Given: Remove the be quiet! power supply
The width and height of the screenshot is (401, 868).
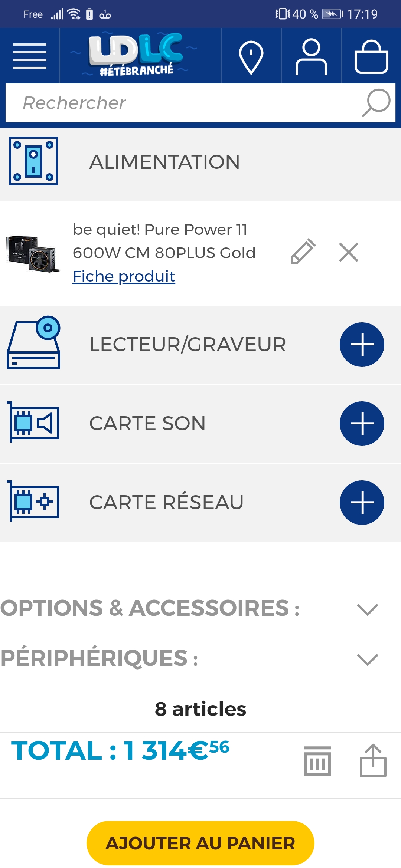Looking at the screenshot, I should (x=348, y=252).
